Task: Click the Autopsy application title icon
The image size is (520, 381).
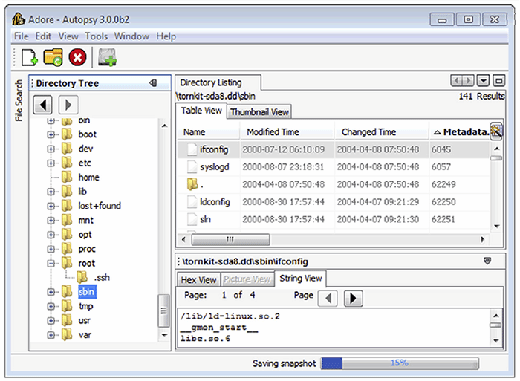Action: coord(19,19)
